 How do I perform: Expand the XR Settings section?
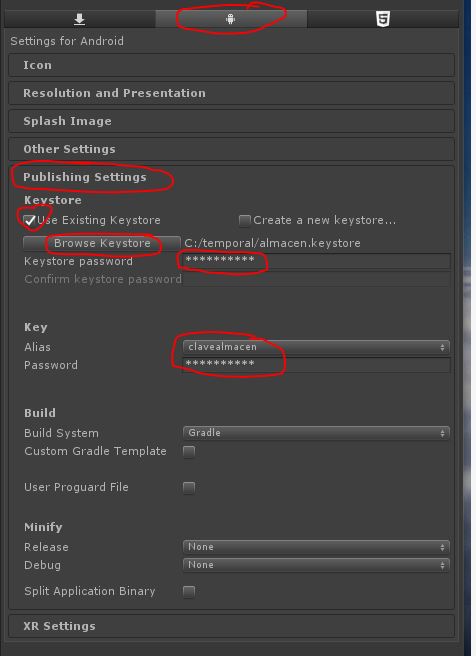(231, 626)
